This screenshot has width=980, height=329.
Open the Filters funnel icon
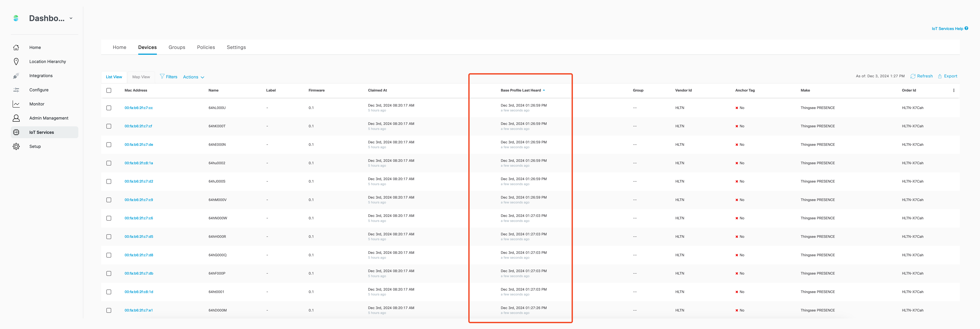[x=162, y=76]
